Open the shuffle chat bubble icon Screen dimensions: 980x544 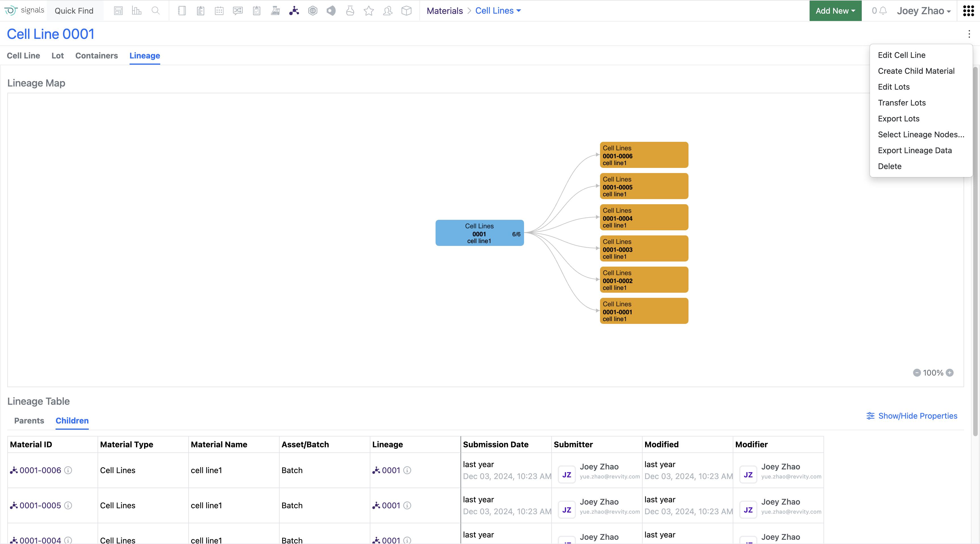238,11
